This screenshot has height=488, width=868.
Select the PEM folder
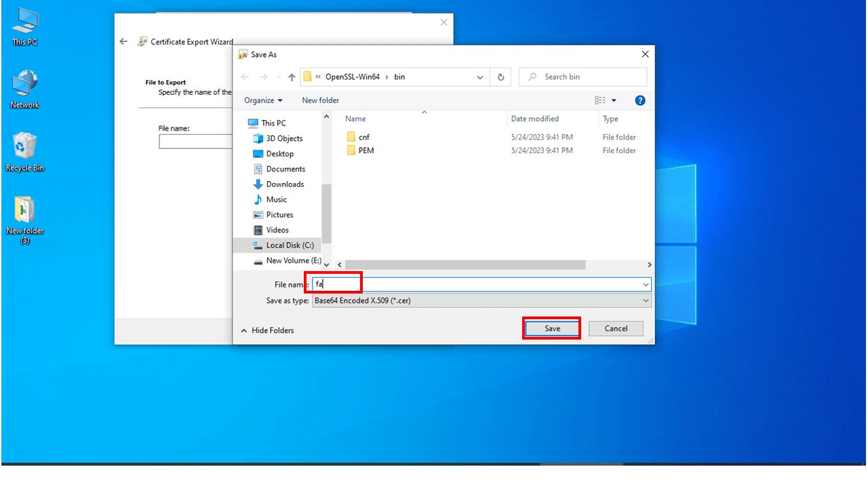point(366,150)
